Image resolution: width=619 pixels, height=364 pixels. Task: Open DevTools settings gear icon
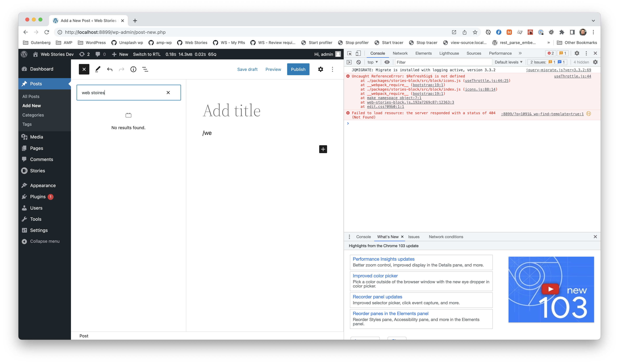point(577,53)
